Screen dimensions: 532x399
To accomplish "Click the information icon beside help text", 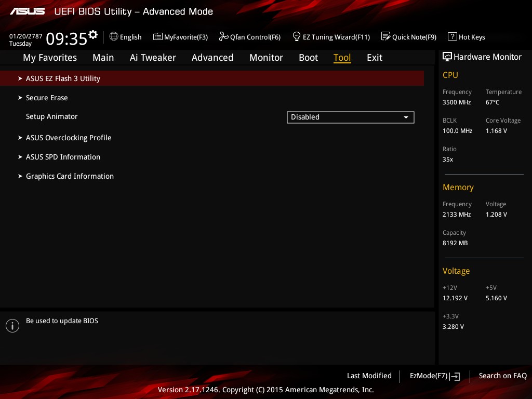I will click(12, 326).
